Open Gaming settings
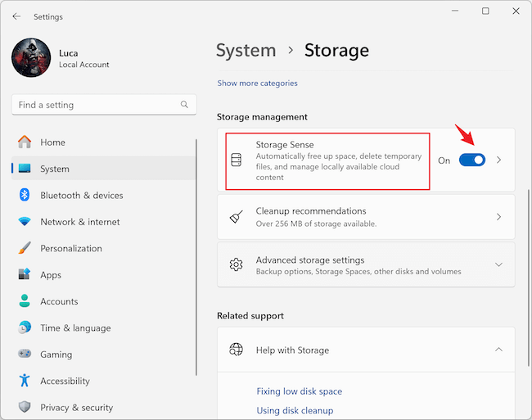Viewport: 532px width, 420px height. (103, 355)
